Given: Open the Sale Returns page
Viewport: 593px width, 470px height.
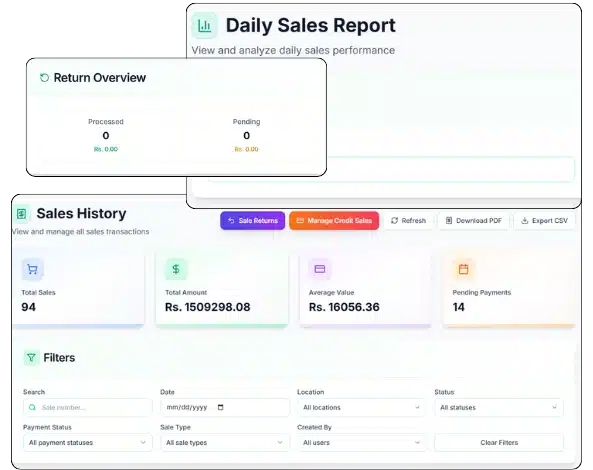Looking at the screenshot, I should pyautogui.click(x=253, y=220).
